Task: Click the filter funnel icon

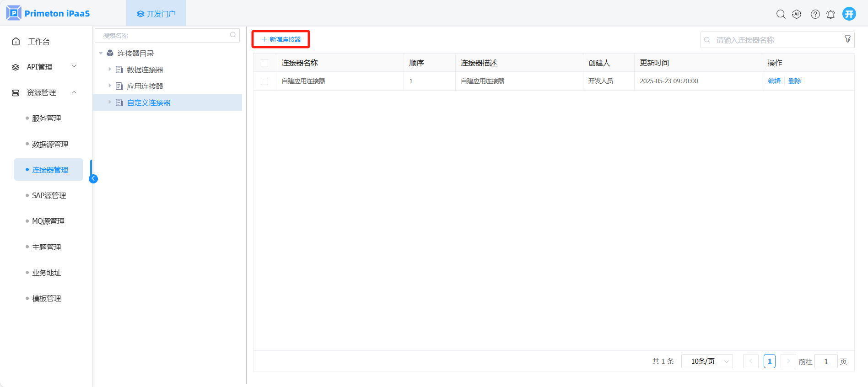Action: point(847,39)
